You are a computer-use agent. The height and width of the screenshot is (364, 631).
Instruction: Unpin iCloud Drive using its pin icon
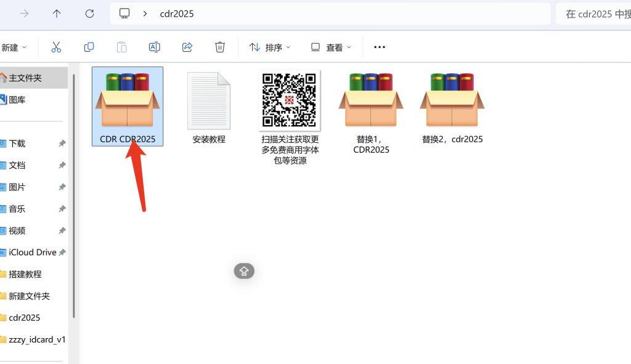[x=62, y=253]
